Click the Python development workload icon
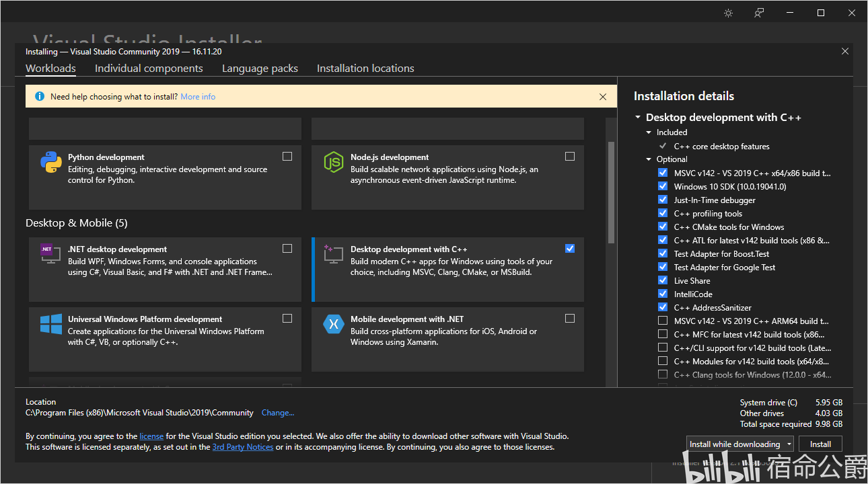 click(x=51, y=163)
